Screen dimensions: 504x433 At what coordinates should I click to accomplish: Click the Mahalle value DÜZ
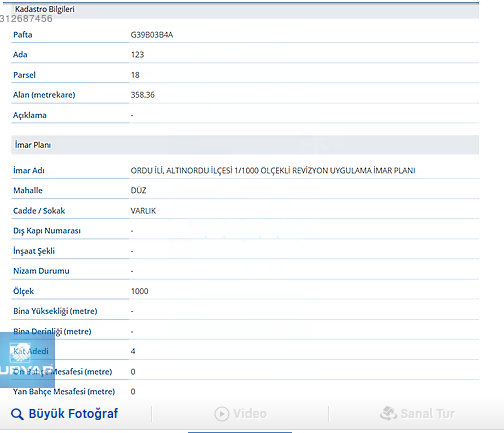(x=138, y=190)
